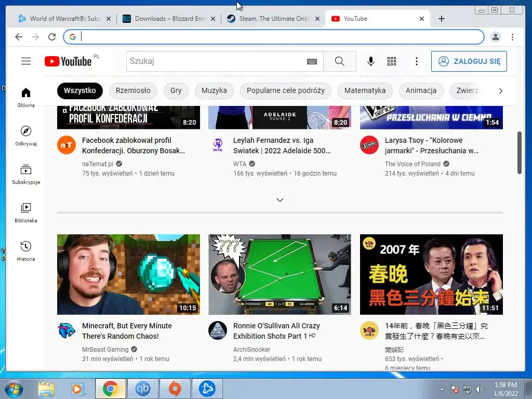Open naTemat.pl channel avatar
This screenshot has height=399, width=532.
pyautogui.click(x=66, y=145)
